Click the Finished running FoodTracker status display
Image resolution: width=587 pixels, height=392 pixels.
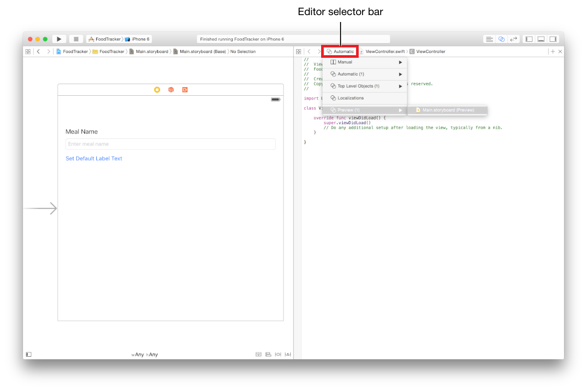coord(293,39)
